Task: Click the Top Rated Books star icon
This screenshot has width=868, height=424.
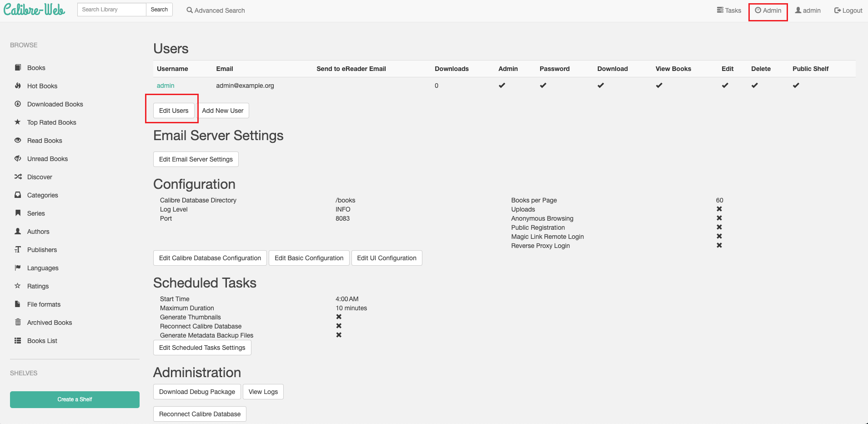Action: point(18,122)
